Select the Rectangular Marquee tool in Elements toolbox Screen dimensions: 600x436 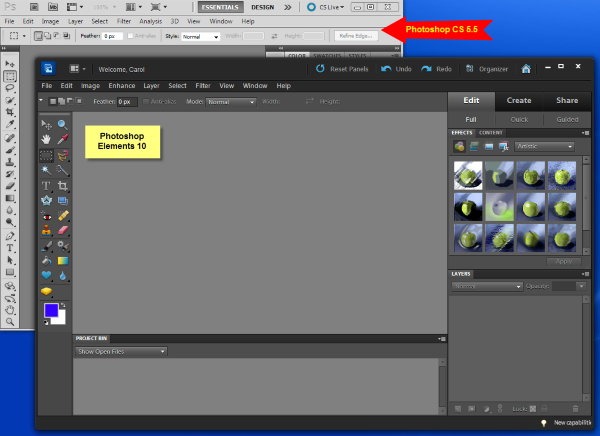click(x=46, y=155)
